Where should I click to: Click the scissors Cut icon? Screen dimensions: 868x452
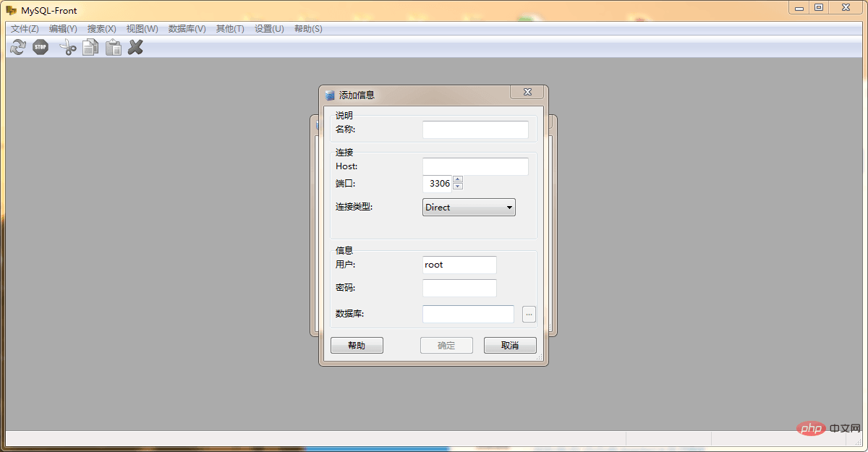[68, 48]
